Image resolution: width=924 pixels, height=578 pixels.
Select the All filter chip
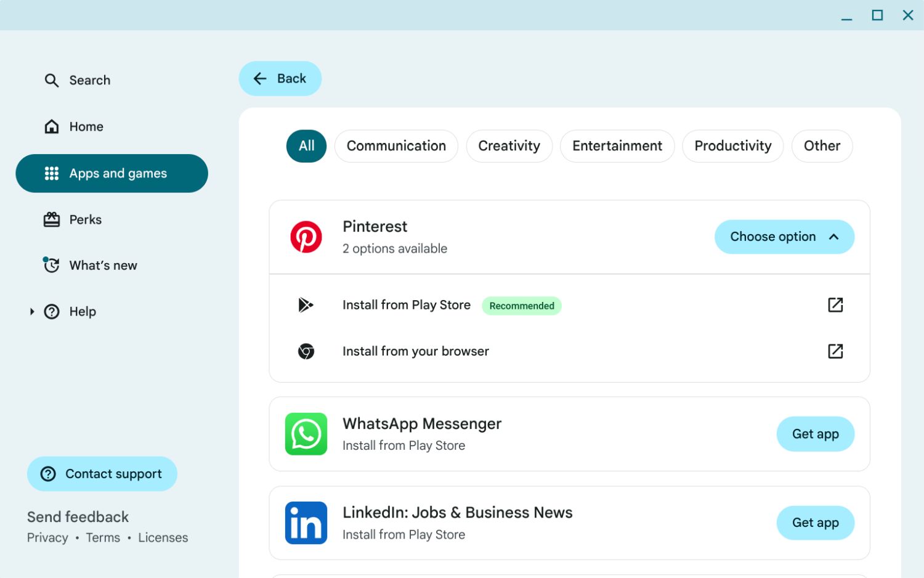tap(306, 146)
